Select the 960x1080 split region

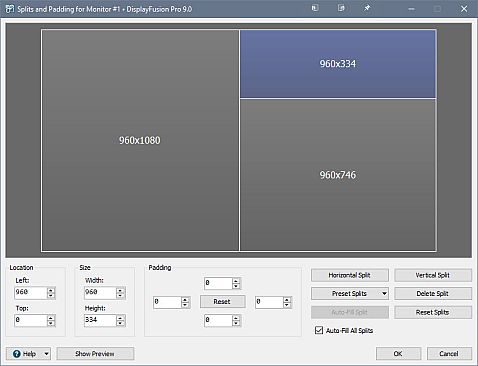pyautogui.click(x=140, y=140)
